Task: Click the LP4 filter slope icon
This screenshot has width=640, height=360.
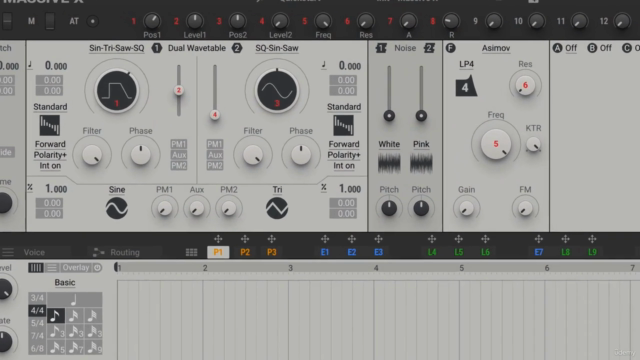Action: [x=466, y=86]
